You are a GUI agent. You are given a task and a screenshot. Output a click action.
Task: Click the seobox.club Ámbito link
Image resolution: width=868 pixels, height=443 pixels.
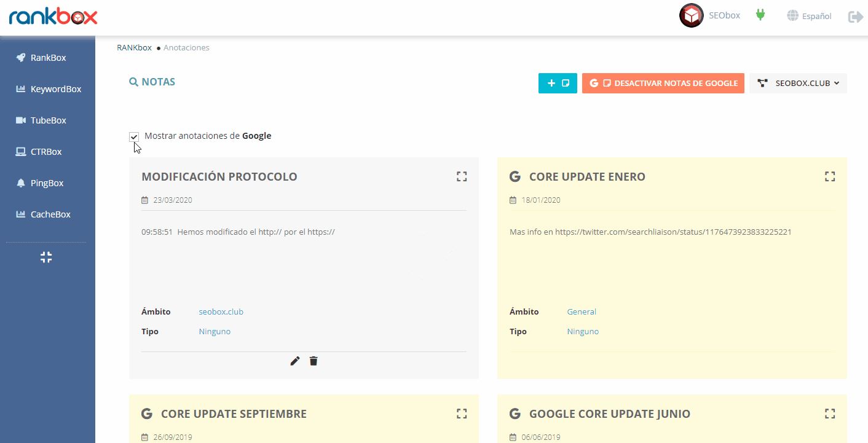click(x=221, y=312)
